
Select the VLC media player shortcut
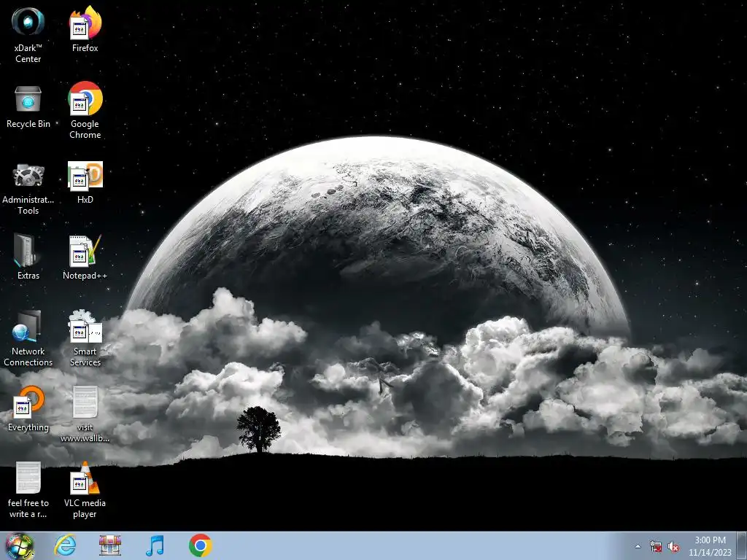85,489
